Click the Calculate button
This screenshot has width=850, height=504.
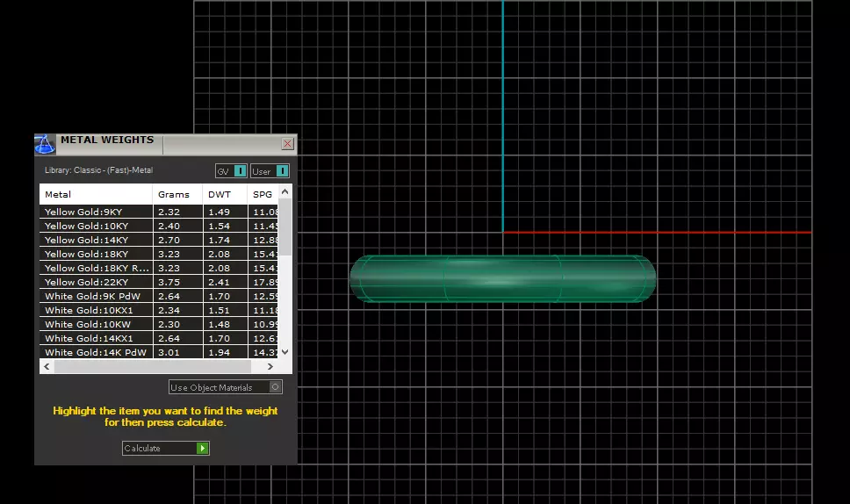click(x=165, y=448)
